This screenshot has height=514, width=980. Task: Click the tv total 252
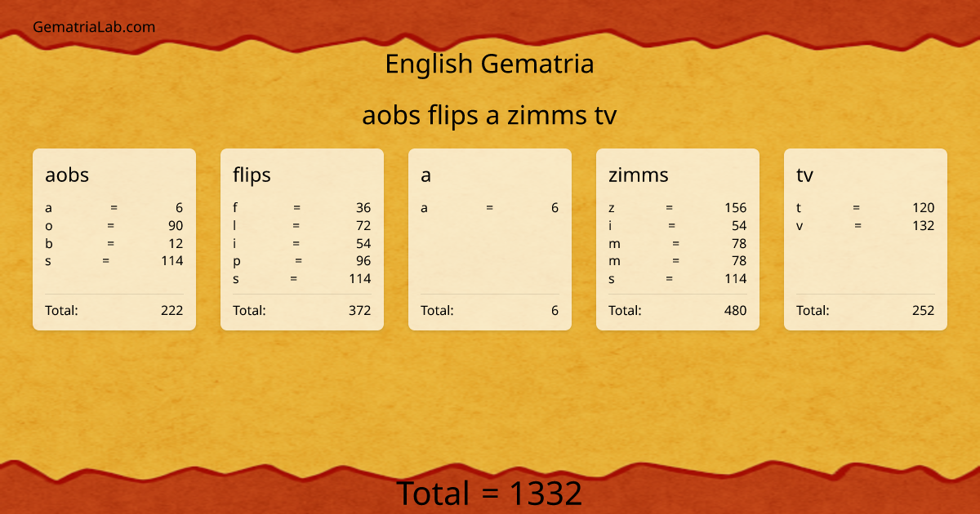(x=924, y=310)
